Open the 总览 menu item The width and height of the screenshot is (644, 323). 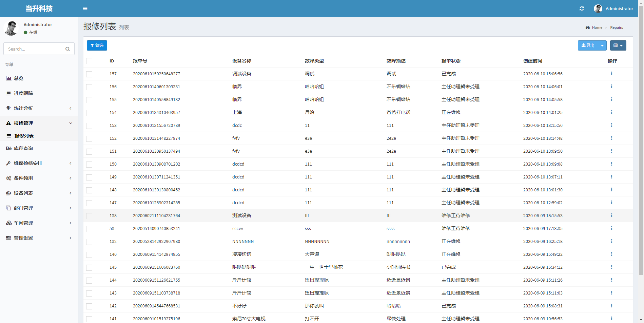tap(19, 78)
